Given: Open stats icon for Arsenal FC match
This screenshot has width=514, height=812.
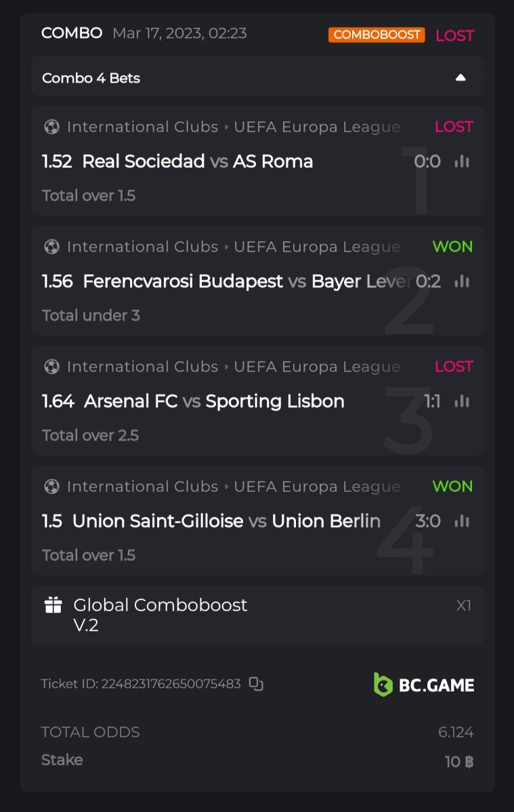Looking at the screenshot, I should pos(463,401).
